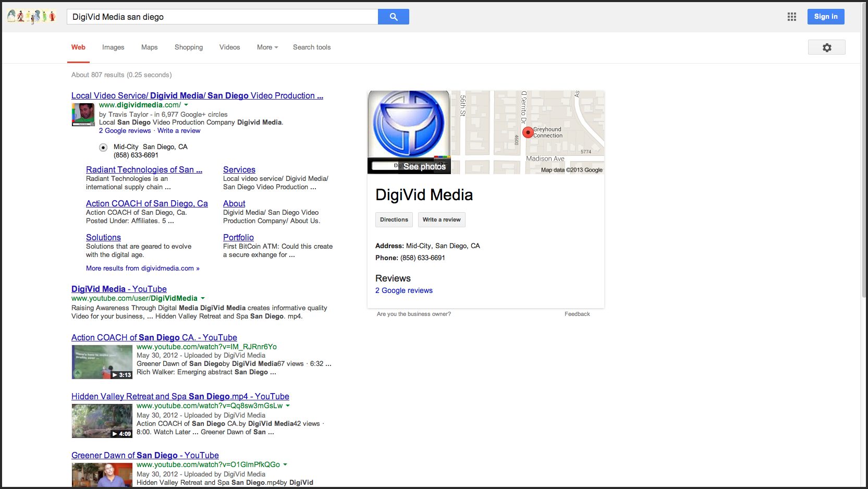This screenshot has height=489, width=868.
Task: Click See photos on DigiVid logo image
Action: pyautogui.click(x=409, y=132)
